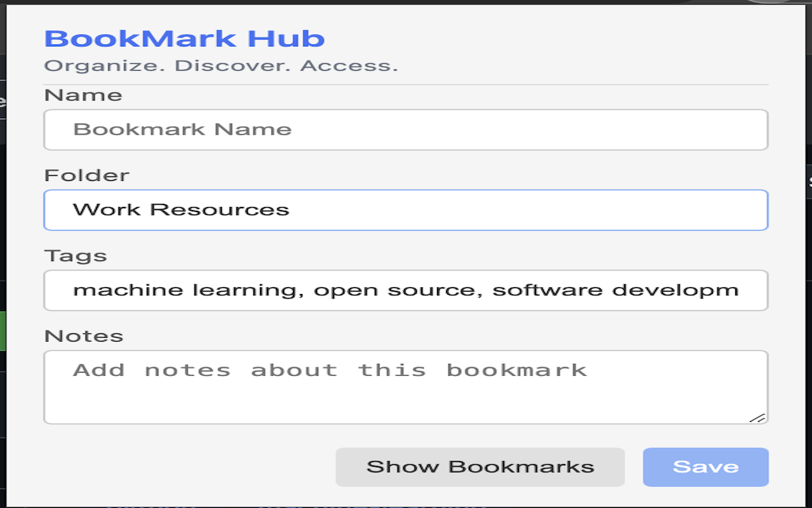812x508 pixels.
Task: Select the text Work Resources in Folder
Action: click(180, 210)
